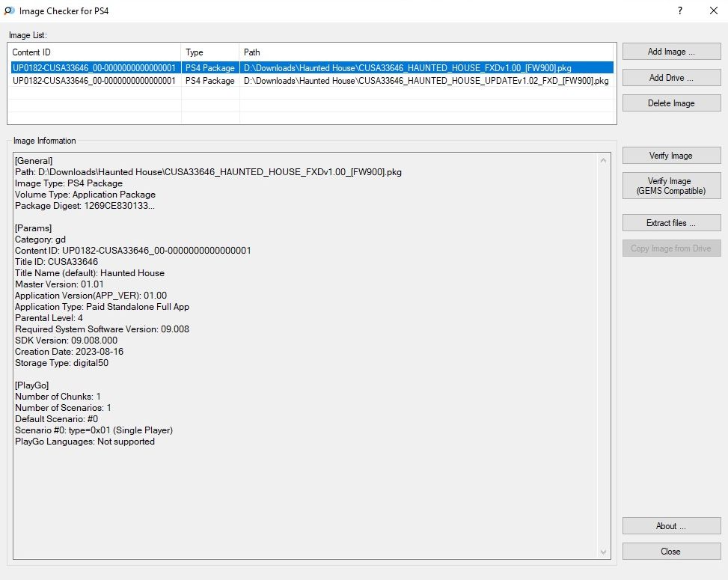728x580 pixels.
Task: Sort by the Content ID column header
Action: click(94, 52)
